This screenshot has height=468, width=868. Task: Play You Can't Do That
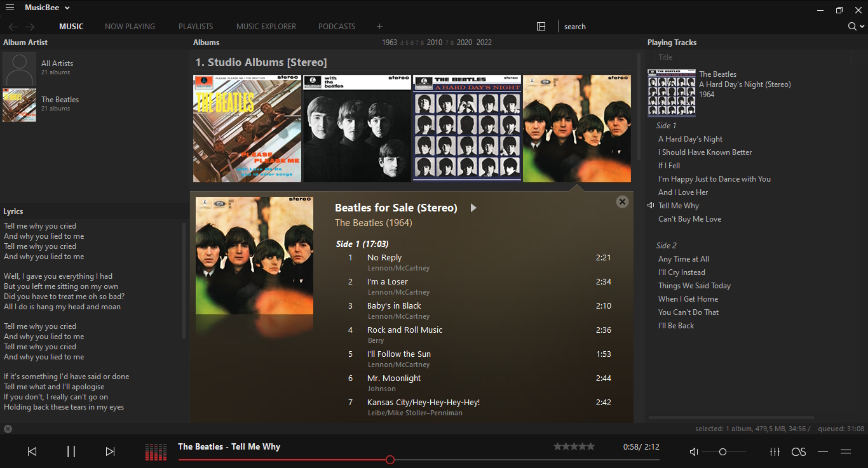pos(688,312)
